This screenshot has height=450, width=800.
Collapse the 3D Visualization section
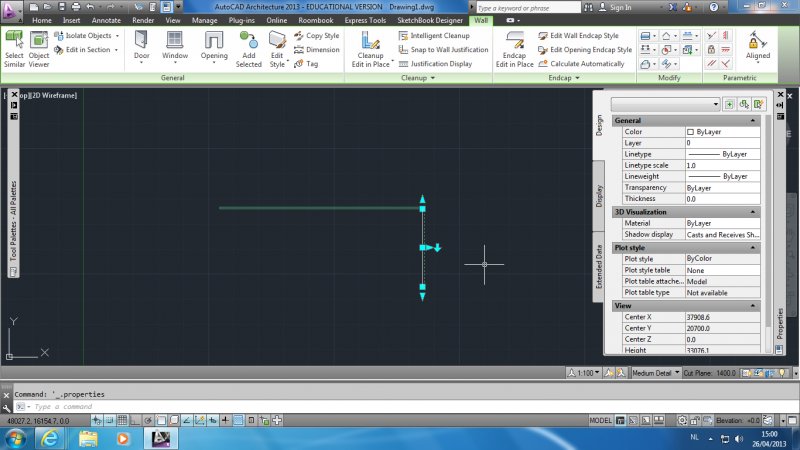[x=753, y=212]
